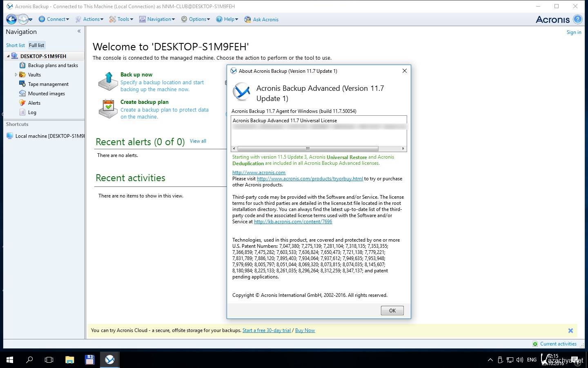
Task: Open Alerts in the navigation tree
Action: [x=34, y=103]
